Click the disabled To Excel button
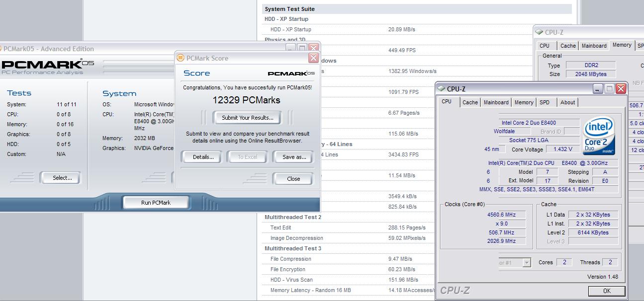 [x=247, y=157]
